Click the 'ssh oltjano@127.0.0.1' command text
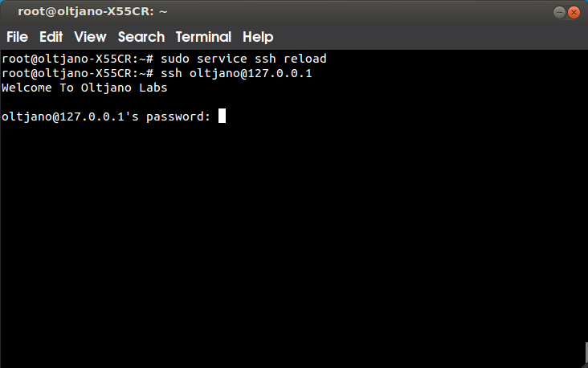This screenshot has height=368, width=588. click(236, 73)
